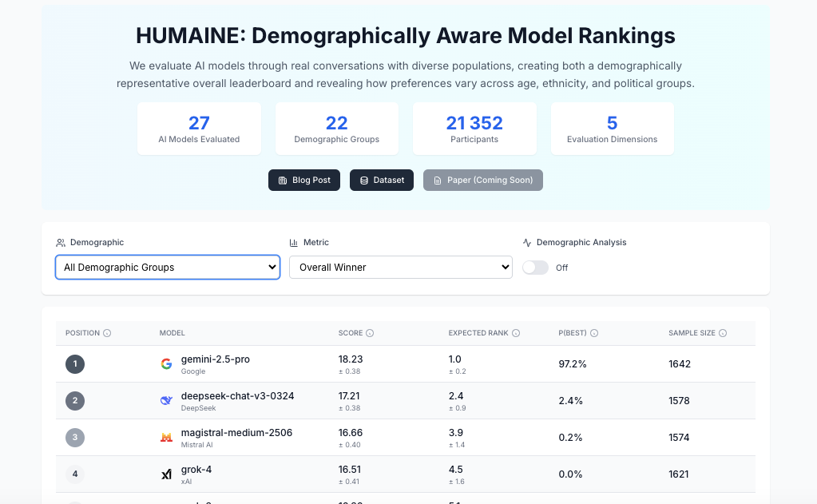Click the Google logo for gemini-2.5-pro
817x504 pixels.
coord(166,363)
